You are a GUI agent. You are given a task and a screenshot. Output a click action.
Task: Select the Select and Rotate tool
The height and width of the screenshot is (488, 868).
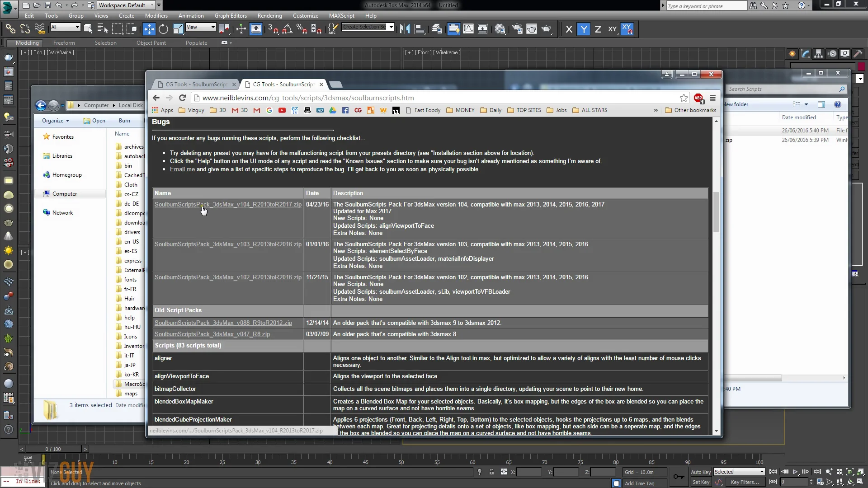tap(164, 29)
